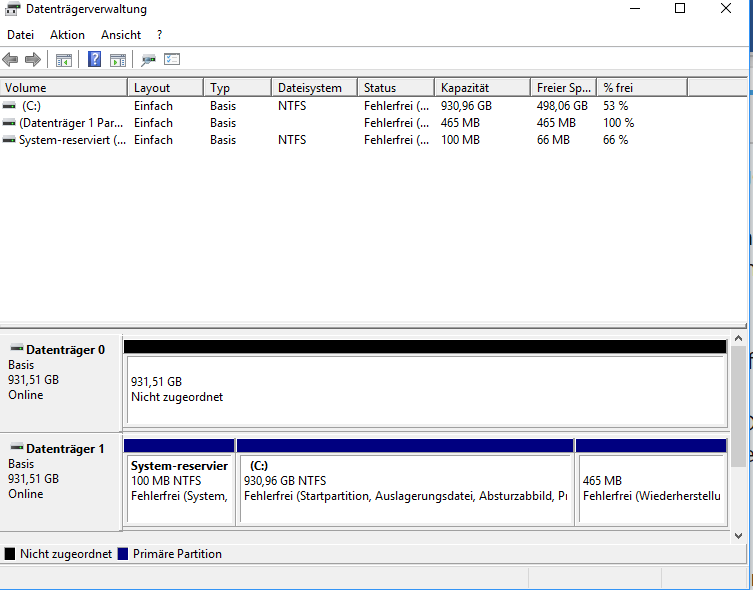Click the Back arrow toolbar icon
The width and height of the screenshot is (756, 590).
coord(10,60)
